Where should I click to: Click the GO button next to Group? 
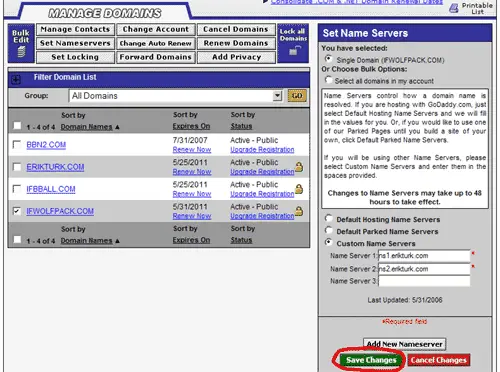click(297, 96)
